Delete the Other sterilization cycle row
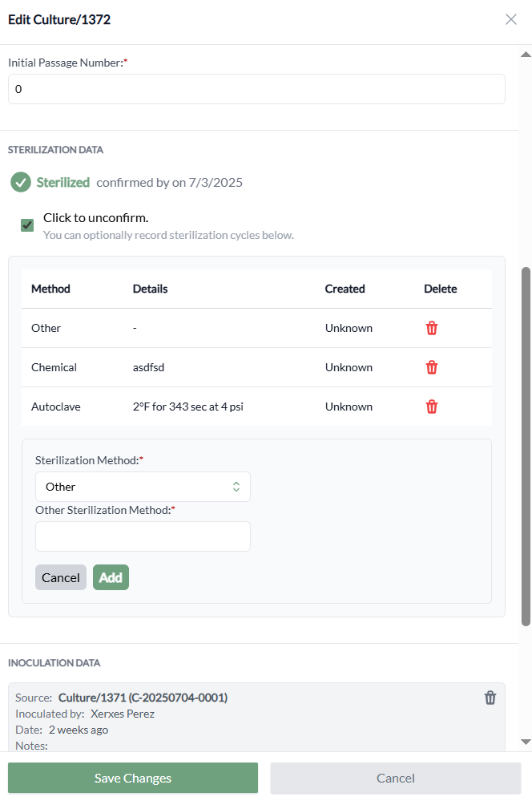532x801 pixels. [432, 328]
